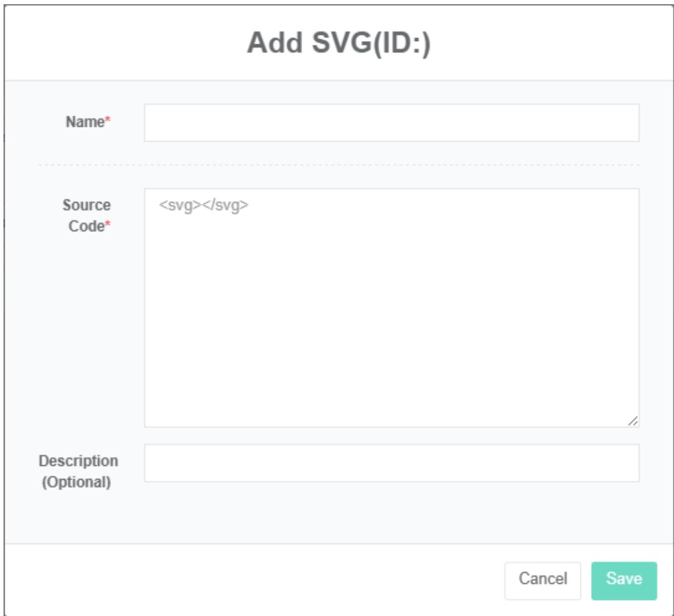The height and width of the screenshot is (616, 674).
Task: Click the empty footer area left of Cancel
Action: click(x=250, y=580)
